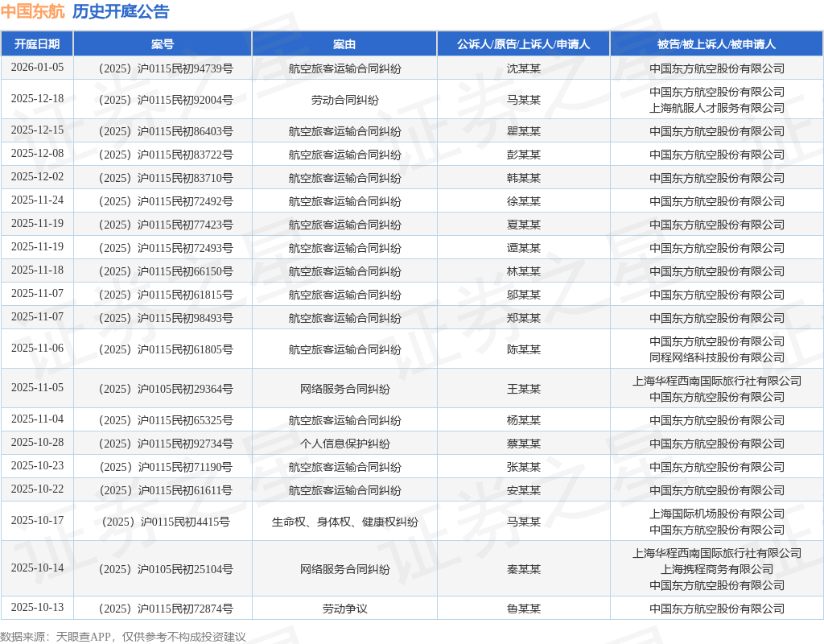Click case number ending 98493号

(166, 318)
